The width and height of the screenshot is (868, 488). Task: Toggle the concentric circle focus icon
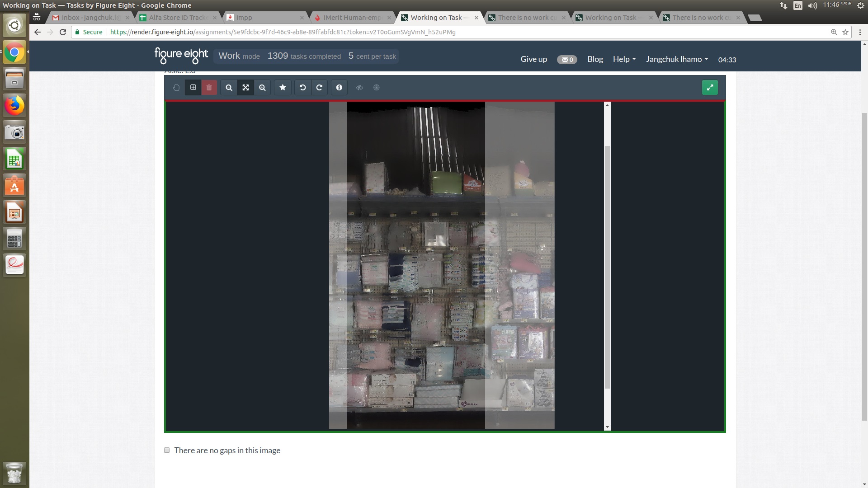[x=377, y=88]
